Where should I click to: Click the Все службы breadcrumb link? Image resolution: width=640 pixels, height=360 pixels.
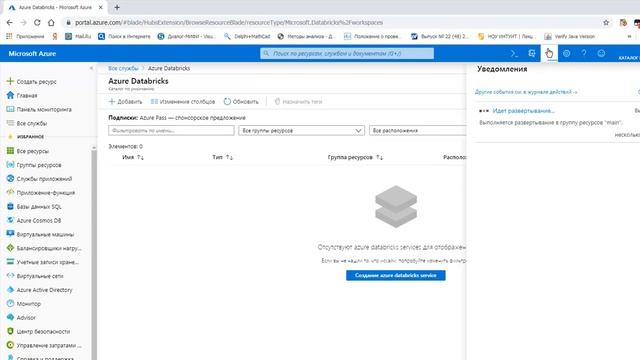(x=123, y=68)
